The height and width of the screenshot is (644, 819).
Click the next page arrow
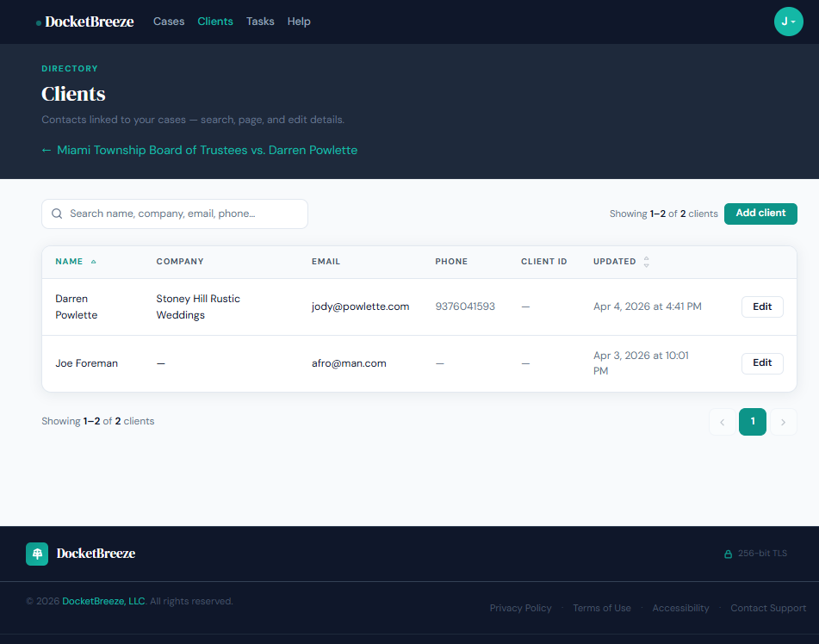click(x=783, y=422)
